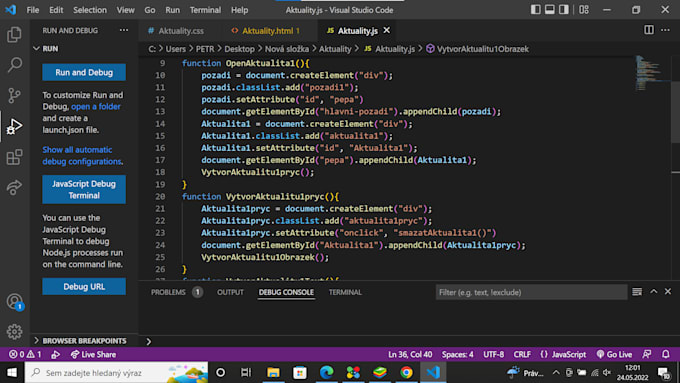Toggle the secondary side bar

tap(563, 10)
